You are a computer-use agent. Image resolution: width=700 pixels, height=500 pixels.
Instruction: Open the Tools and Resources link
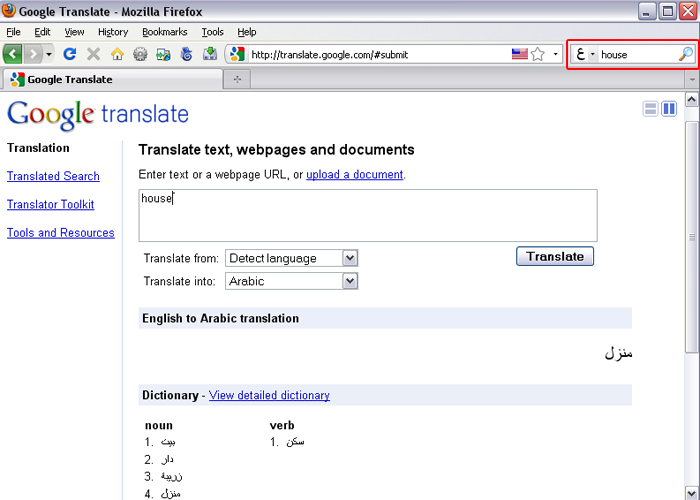point(61,233)
